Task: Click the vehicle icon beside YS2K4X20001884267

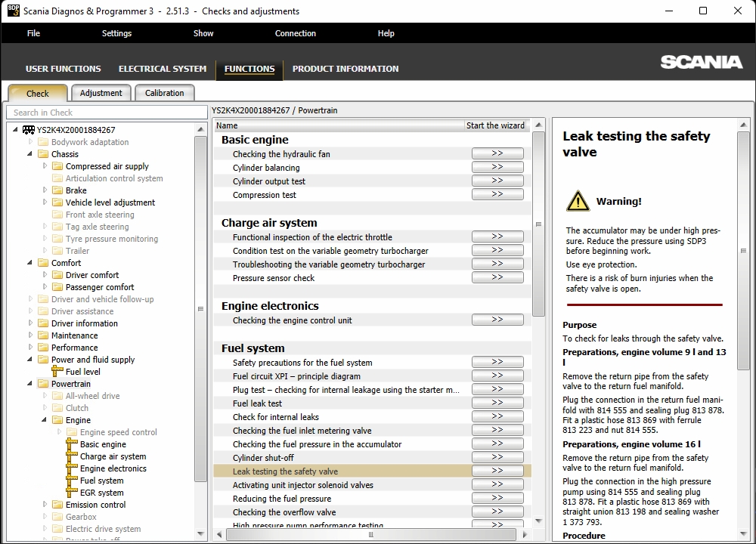Action: [29, 130]
